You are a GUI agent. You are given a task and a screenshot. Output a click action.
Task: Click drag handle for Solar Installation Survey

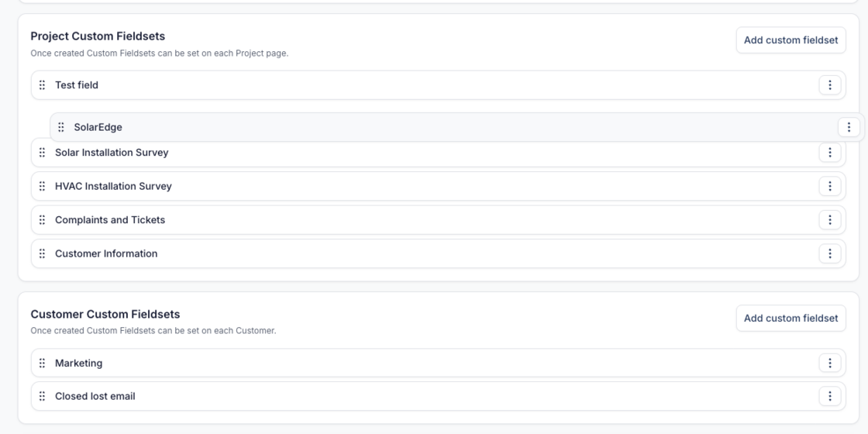tap(42, 153)
